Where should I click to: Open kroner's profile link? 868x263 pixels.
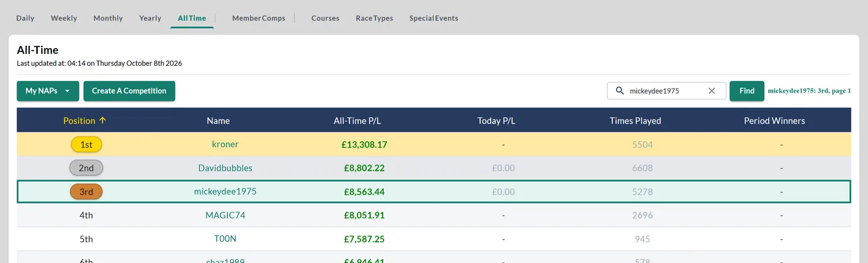pyautogui.click(x=225, y=144)
